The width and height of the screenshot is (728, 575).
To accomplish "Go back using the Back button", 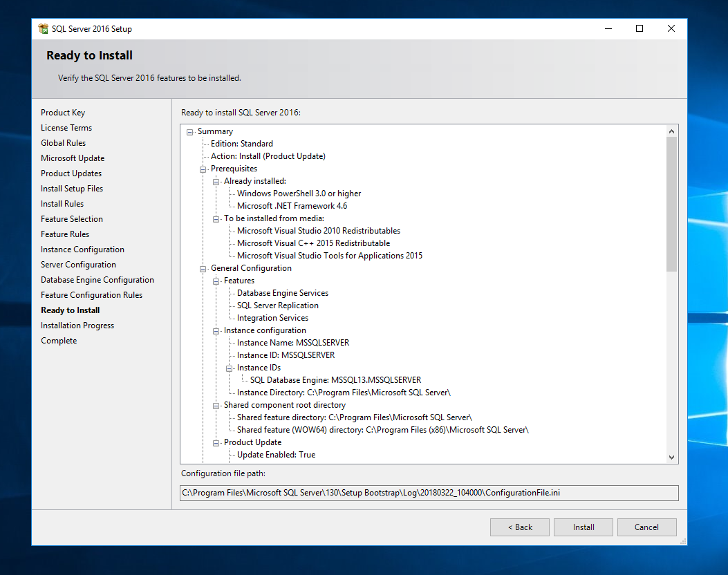I will click(x=519, y=527).
